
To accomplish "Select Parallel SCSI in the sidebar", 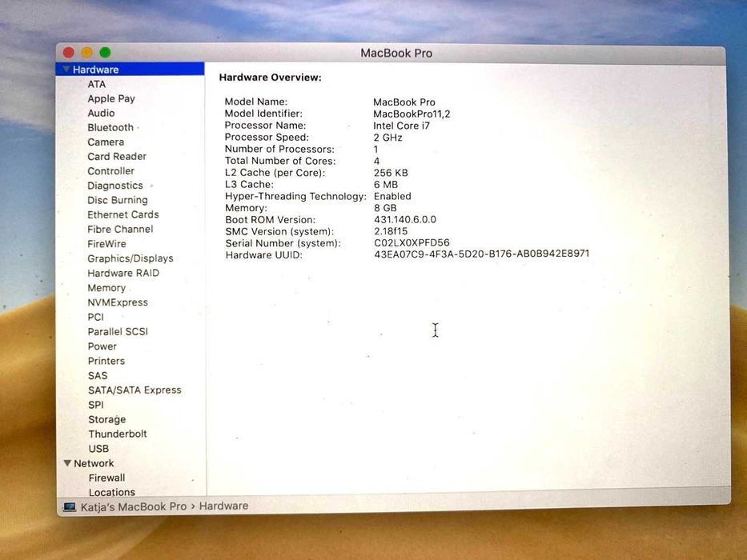I will point(118,331).
